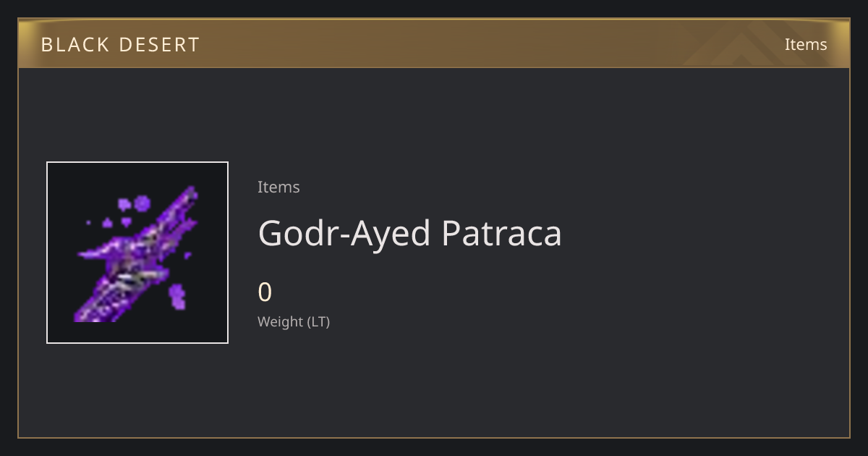Click the Weight (LT) label
Screen dimensions: 868x456
294,321
